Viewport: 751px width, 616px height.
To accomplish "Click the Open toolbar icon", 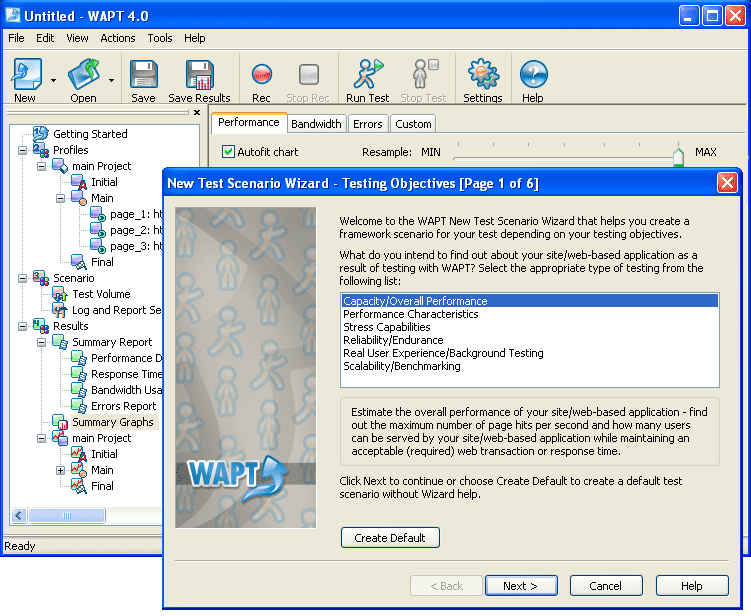I will (83, 74).
